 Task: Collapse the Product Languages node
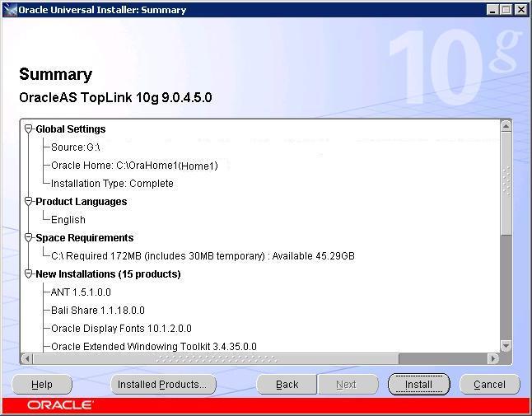(x=29, y=201)
